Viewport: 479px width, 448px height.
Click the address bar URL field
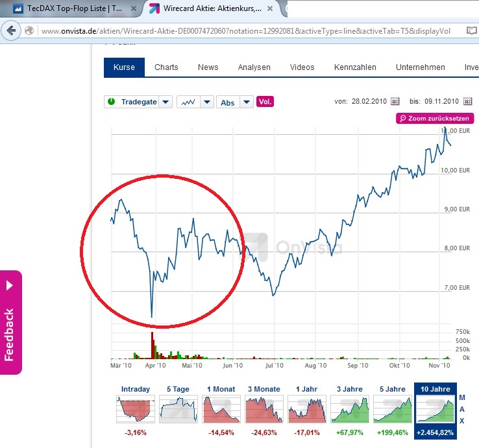[x=246, y=31]
